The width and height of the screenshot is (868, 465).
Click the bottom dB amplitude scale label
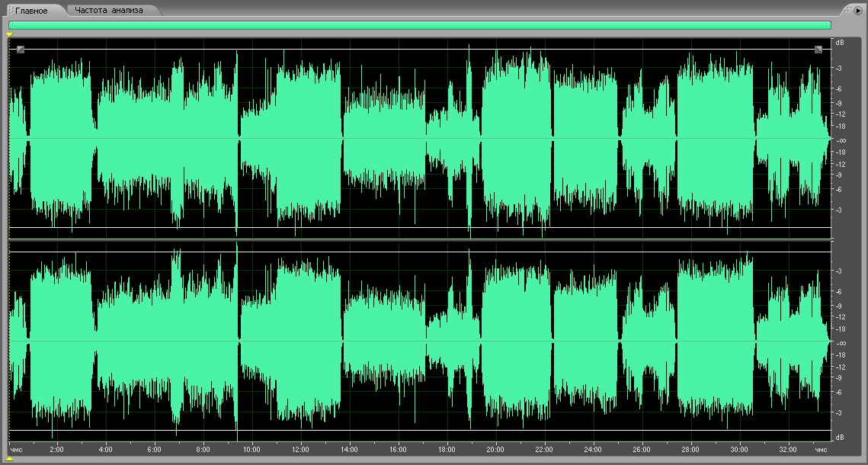tap(840, 438)
